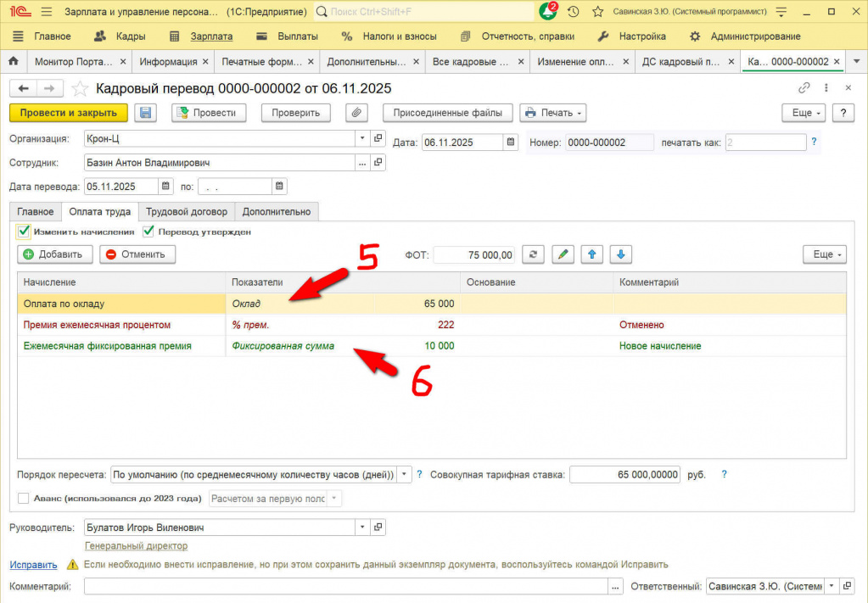Click the Совокупная тарифная ставка field
Image resolution: width=868 pixels, height=603 pixels.
click(625, 475)
